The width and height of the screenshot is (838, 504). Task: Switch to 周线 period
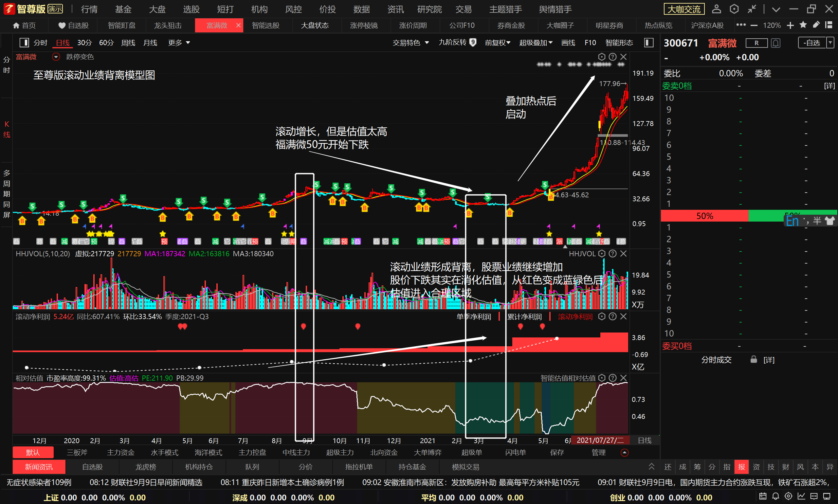point(128,43)
